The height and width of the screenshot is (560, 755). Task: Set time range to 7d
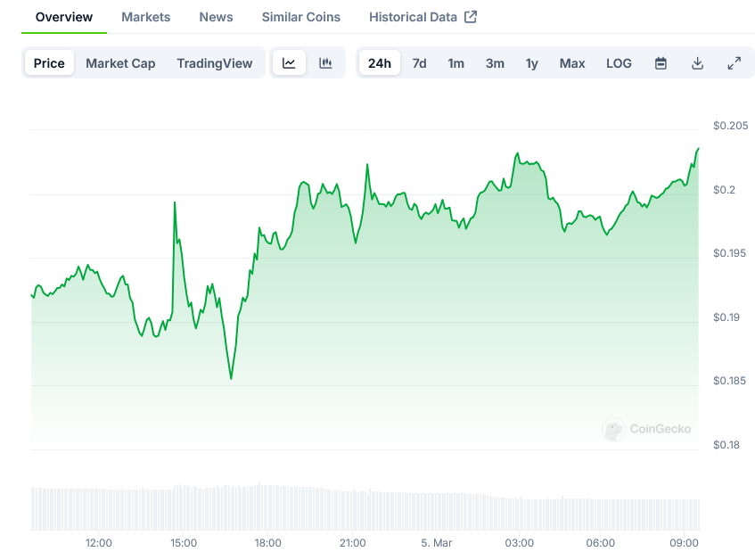point(419,63)
